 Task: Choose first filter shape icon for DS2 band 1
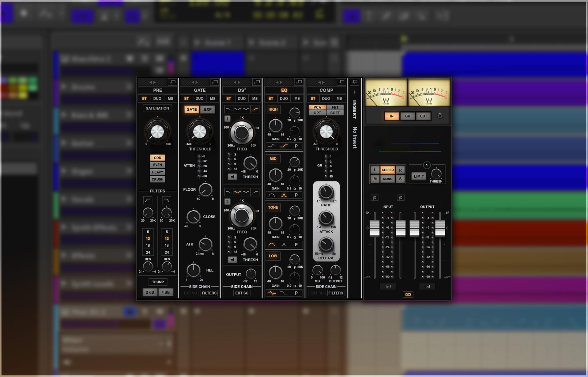(229, 109)
